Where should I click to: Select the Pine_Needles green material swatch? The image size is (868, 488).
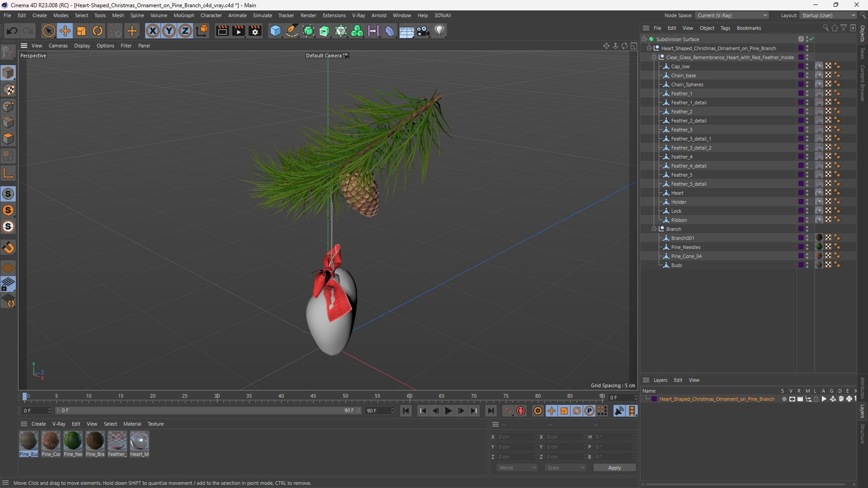click(x=73, y=444)
